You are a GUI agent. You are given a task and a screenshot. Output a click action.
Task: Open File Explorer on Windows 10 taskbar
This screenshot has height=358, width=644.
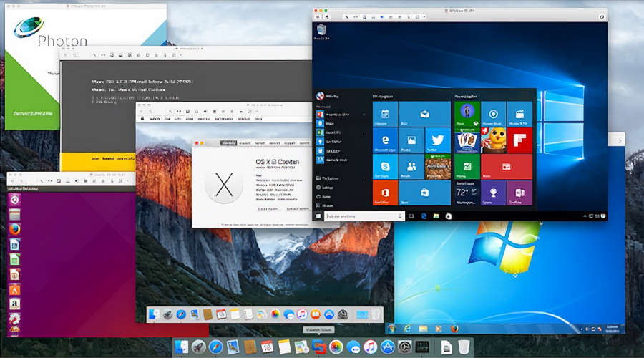click(436, 216)
